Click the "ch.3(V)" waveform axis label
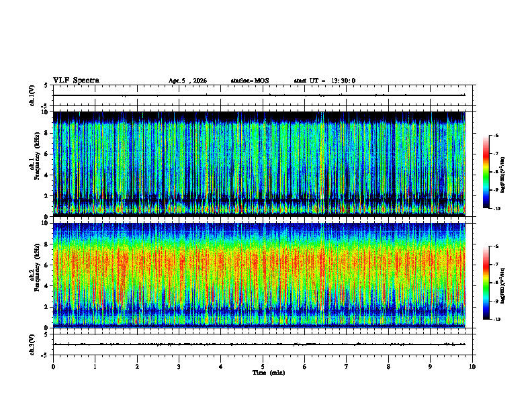This screenshot has width=532, height=411. tap(32, 345)
